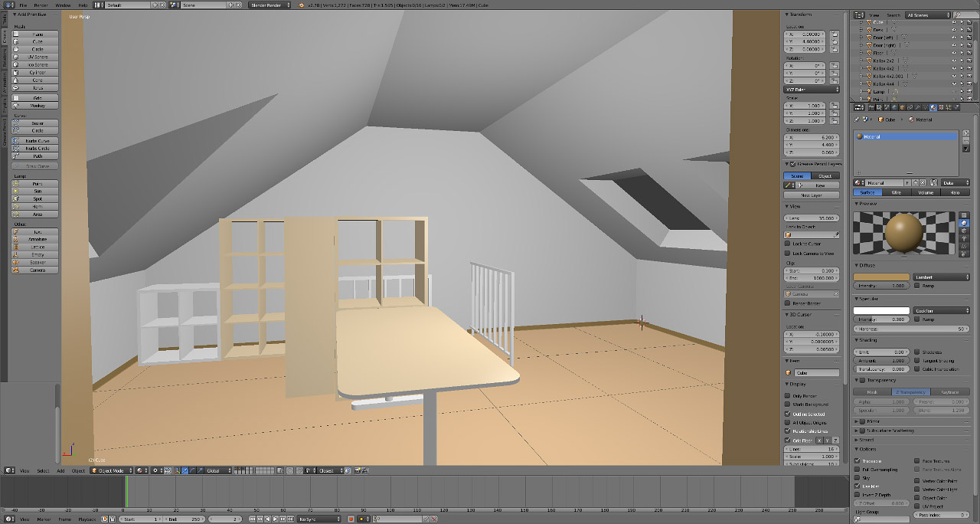Viewport: 980px width, 524px height.
Task: Add a Lattice object
Action: 34,247
